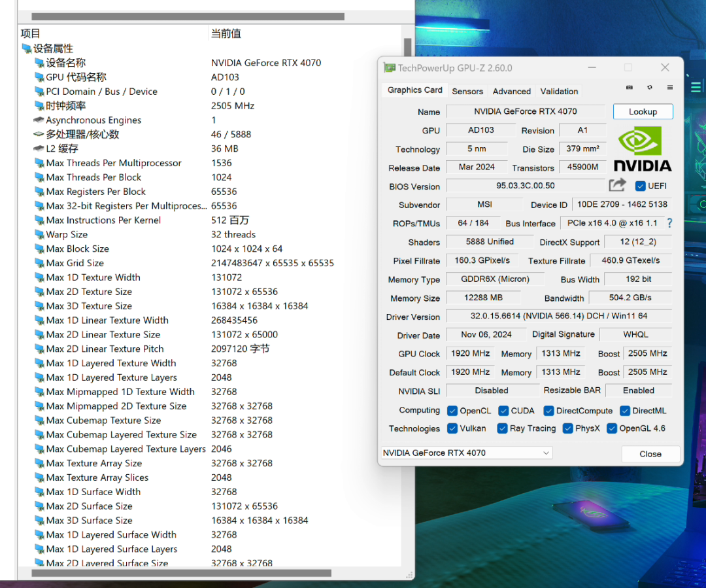Click the NVIDIA logo in GPU-Z
The image size is (706, 588).
(x=643, y=149)
